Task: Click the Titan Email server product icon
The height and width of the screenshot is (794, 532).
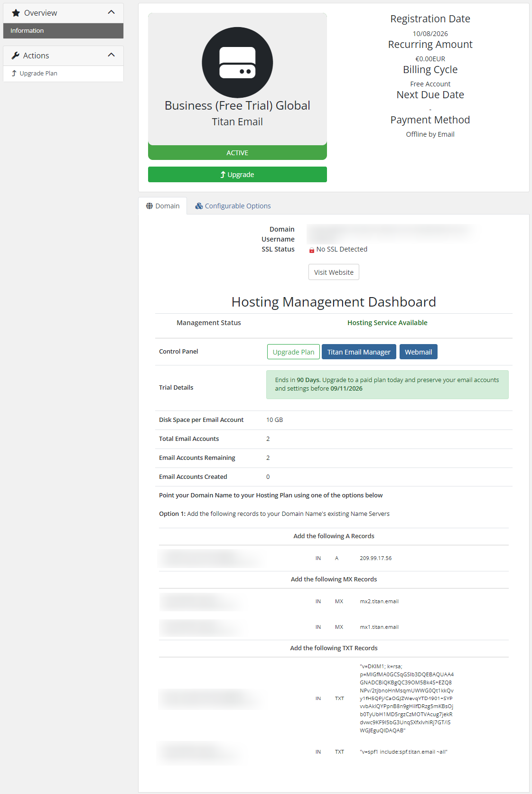Action: point(237,63)
